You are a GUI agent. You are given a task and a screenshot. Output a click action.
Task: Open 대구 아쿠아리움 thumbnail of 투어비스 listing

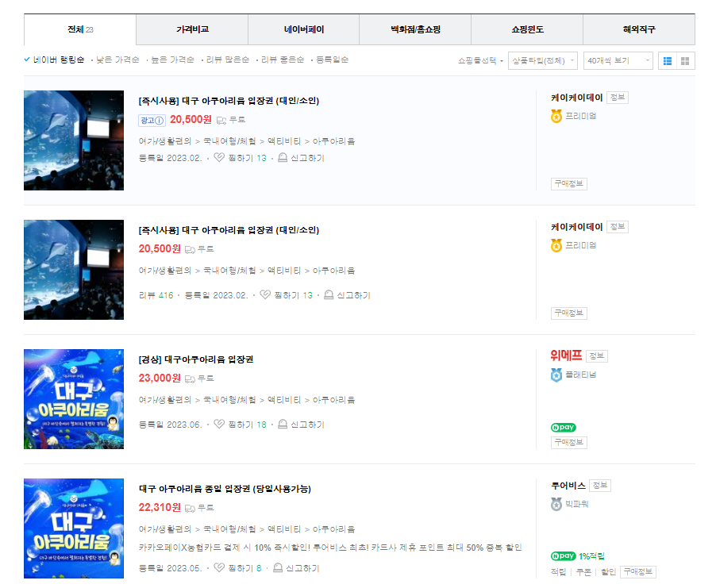[x=74, y=528]
